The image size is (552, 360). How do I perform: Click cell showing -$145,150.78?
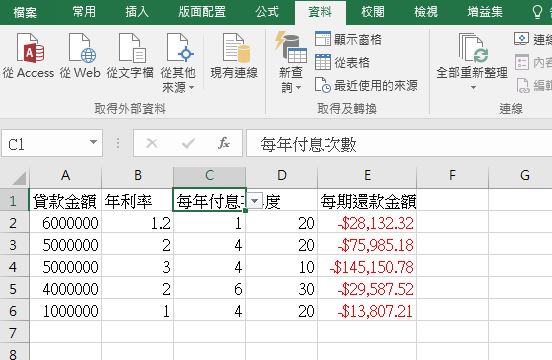tap(367, 267)
